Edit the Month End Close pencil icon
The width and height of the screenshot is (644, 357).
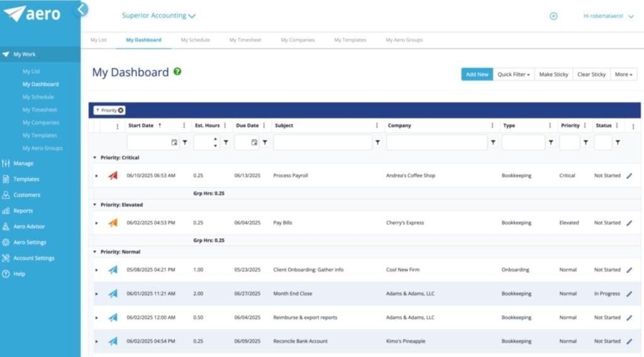(x=629, y=294)
